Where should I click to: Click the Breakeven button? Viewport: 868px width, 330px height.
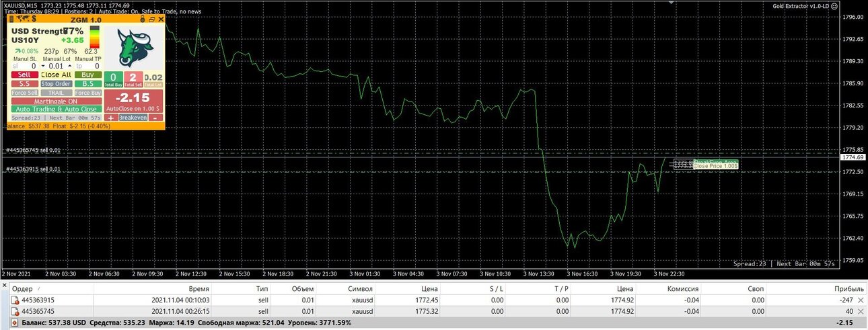click(133, 118)
